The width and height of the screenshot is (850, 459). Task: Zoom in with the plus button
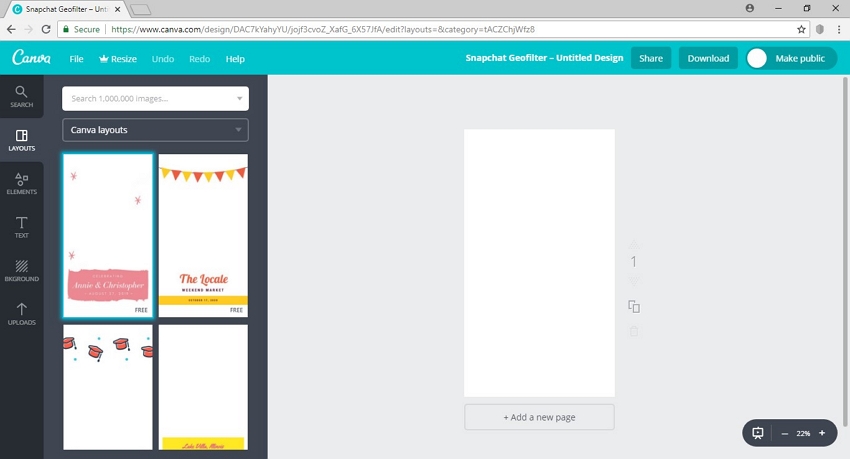(x=822, y=433)
